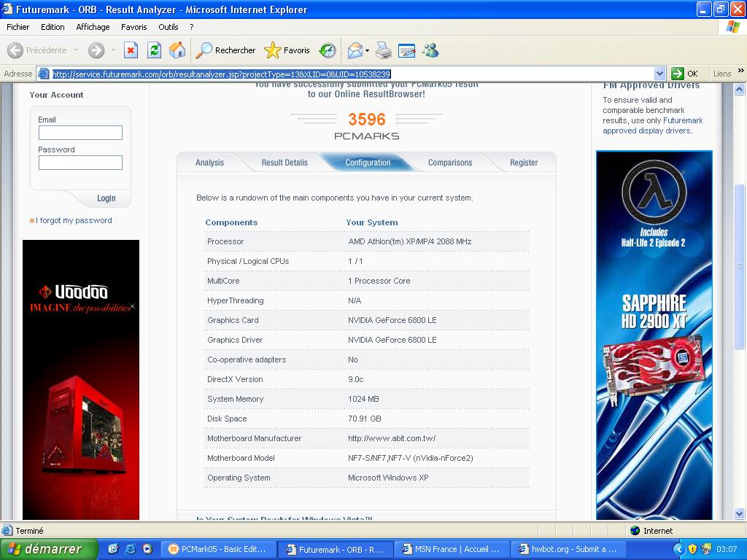Click motherboard value http://www.abit.com.tw/

[x=392, y=438]
